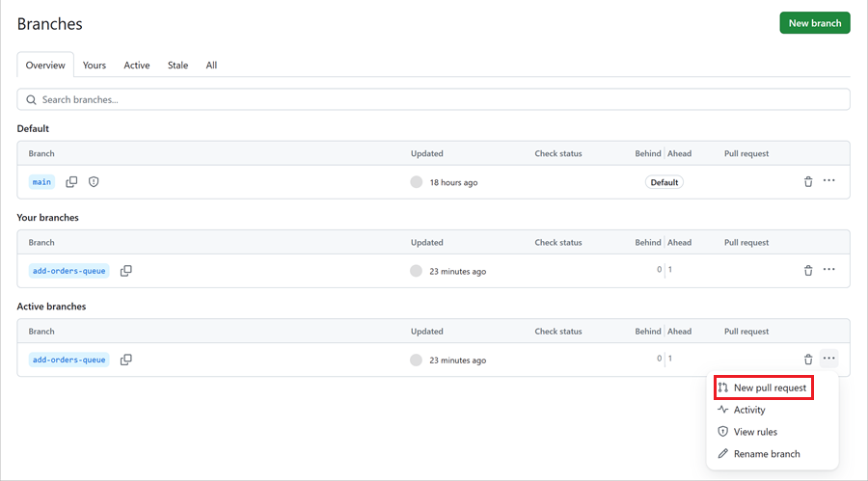Open the more options menu for main branch
Viewport: 868px width, 481px height.
pyautogui.click(x=828, y=181)
